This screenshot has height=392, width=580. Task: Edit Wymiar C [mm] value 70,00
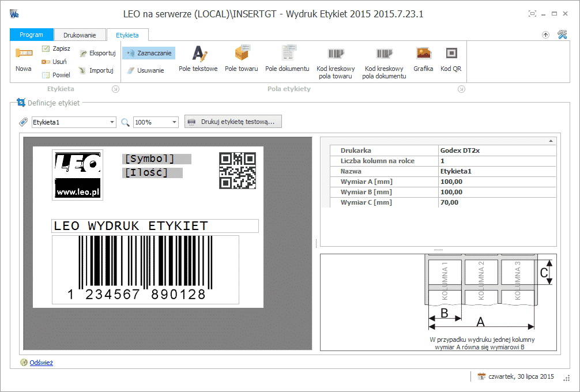click(497, 202)
